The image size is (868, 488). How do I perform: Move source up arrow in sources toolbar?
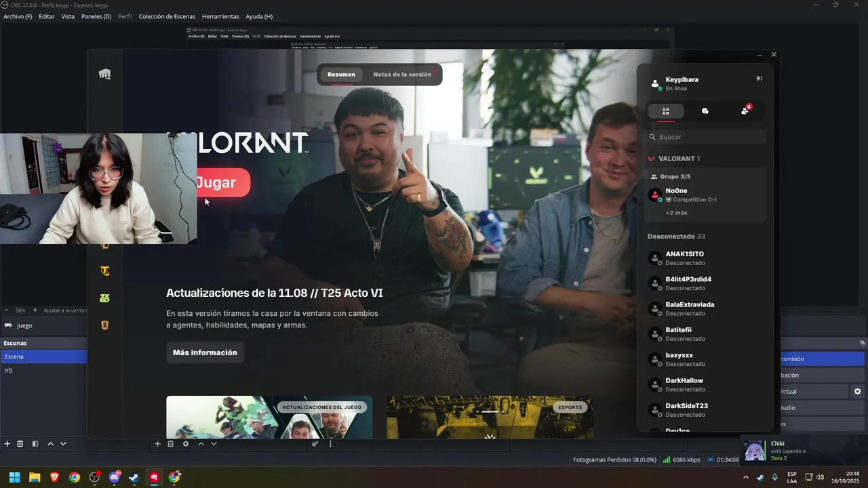(x=201, y=444)
